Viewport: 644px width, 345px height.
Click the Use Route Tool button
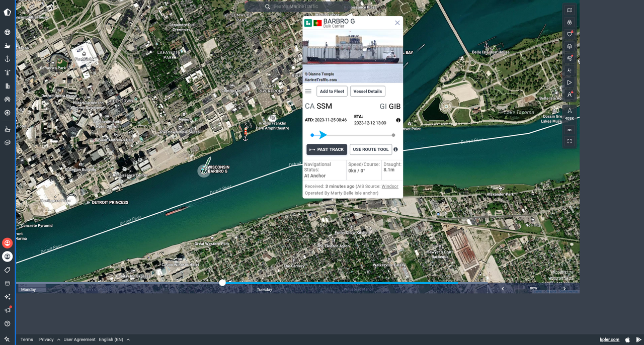371,149
